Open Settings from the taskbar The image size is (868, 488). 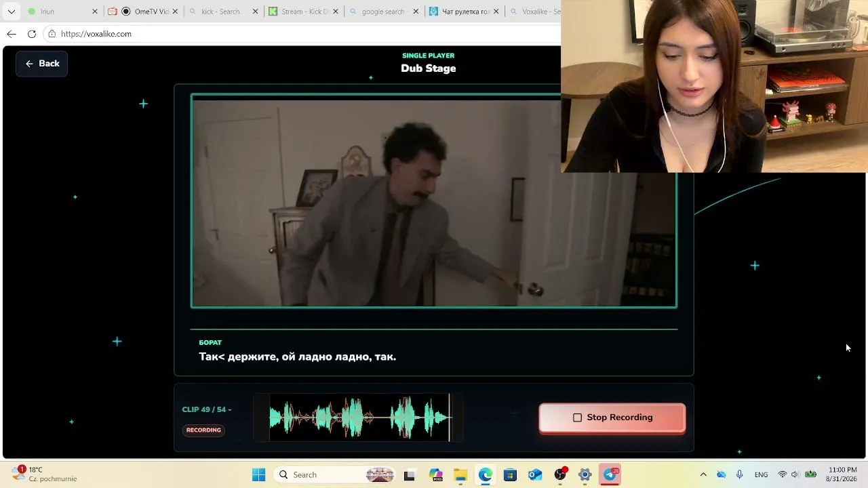click(585, 475)
